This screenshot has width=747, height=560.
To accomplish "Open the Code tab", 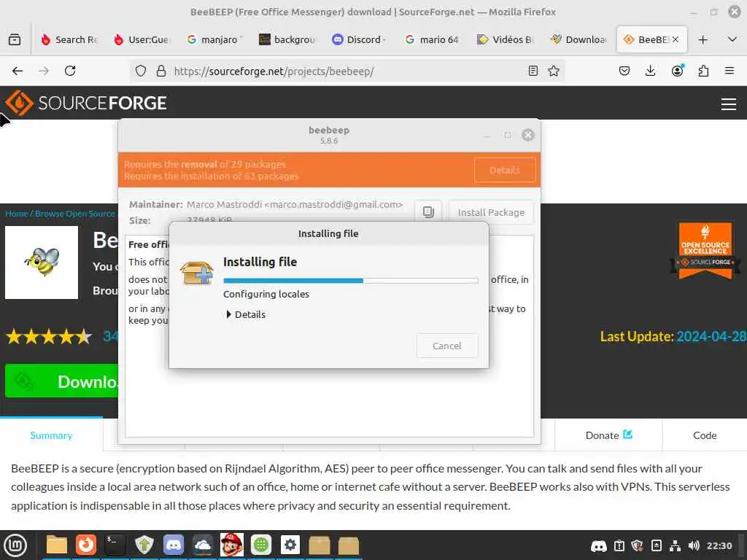I will point(705,435).
